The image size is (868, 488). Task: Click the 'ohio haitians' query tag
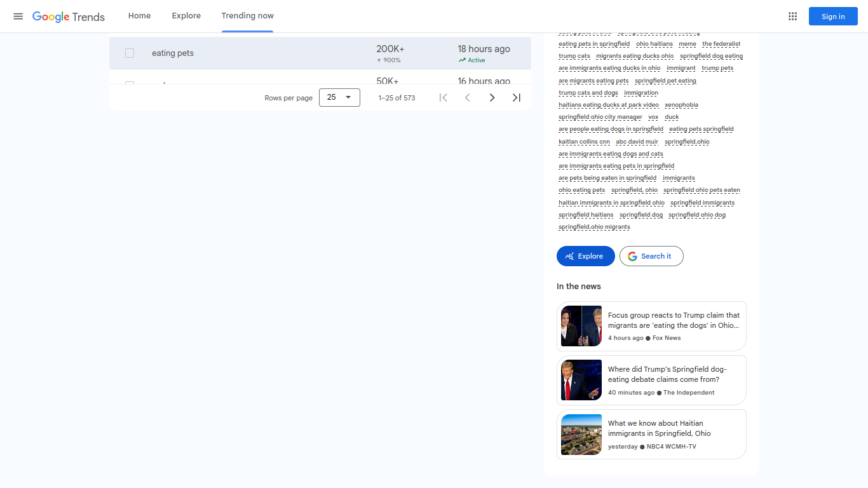(654, 44)
